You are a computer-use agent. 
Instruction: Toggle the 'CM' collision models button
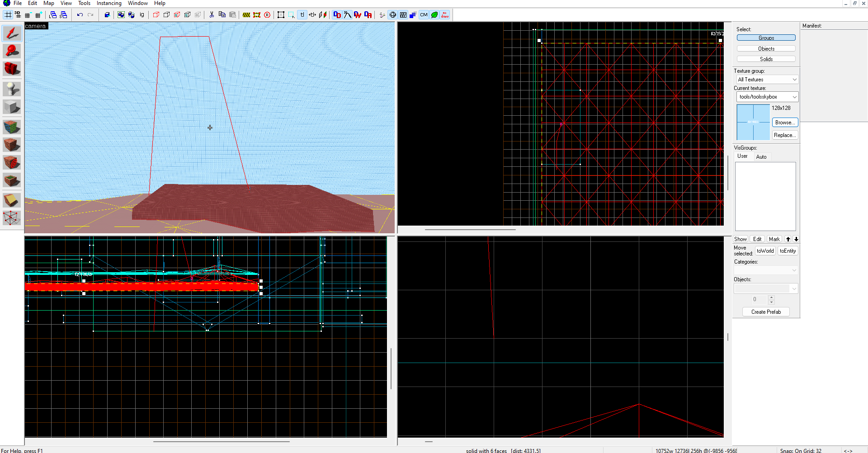(x=424, y=15)
